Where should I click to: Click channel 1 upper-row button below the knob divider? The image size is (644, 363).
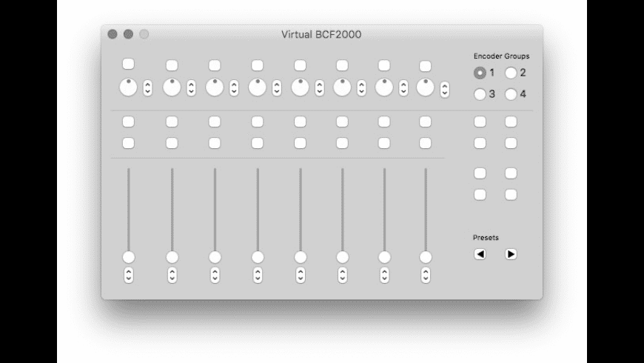128,121
